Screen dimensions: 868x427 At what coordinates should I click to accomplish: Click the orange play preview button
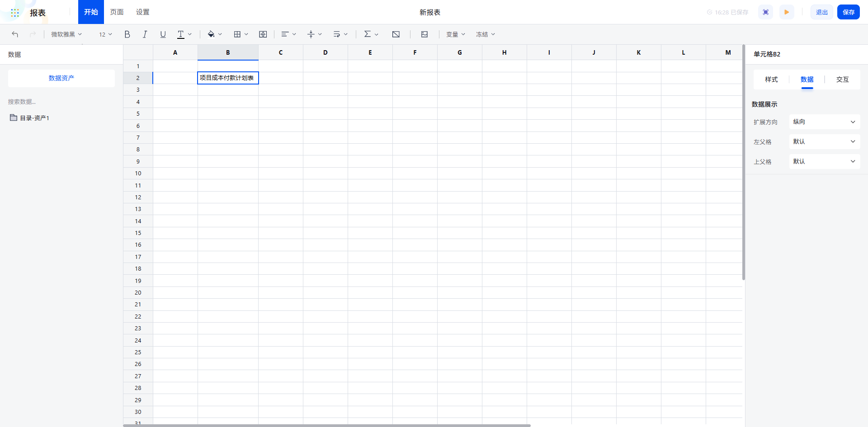[x=787, y=12]
